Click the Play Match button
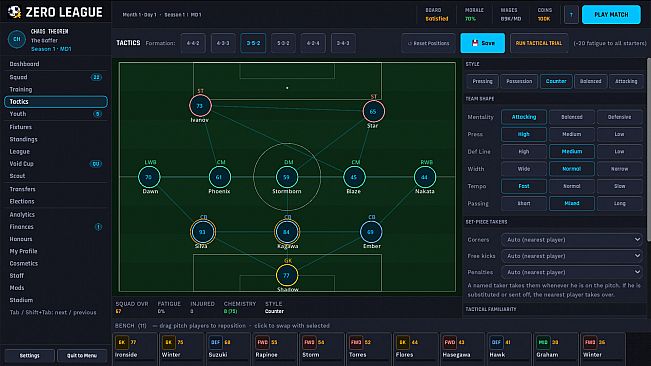The image size is (651, 366). (611, 15)
